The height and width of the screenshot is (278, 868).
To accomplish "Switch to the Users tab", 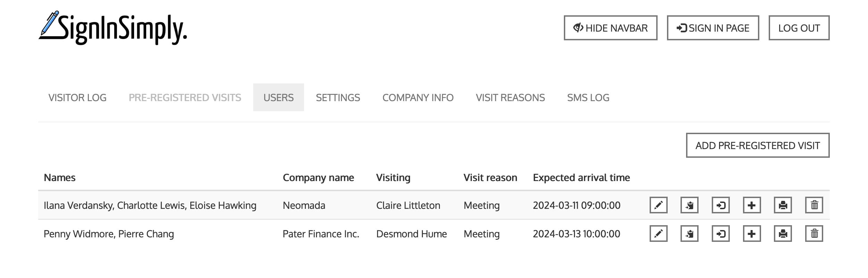I will (278, 98).
